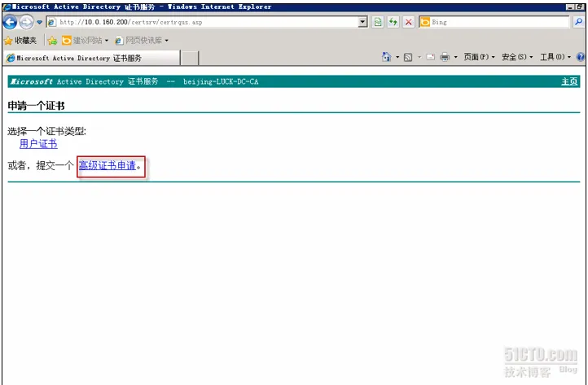
Task: Stop loading with the red X icon
Action: (408, 22)
